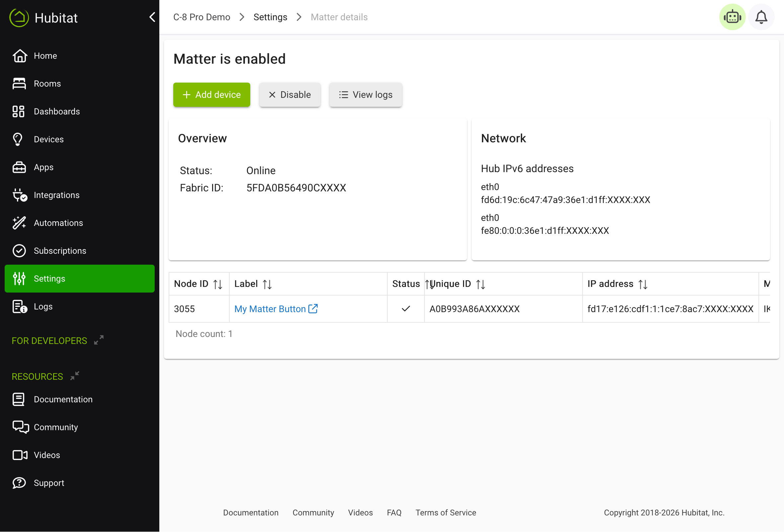Image resolution: width=784 pixels, height=532 pixels.
Task: Click the Support question bubble icon
Action: [x=19, y=483]
